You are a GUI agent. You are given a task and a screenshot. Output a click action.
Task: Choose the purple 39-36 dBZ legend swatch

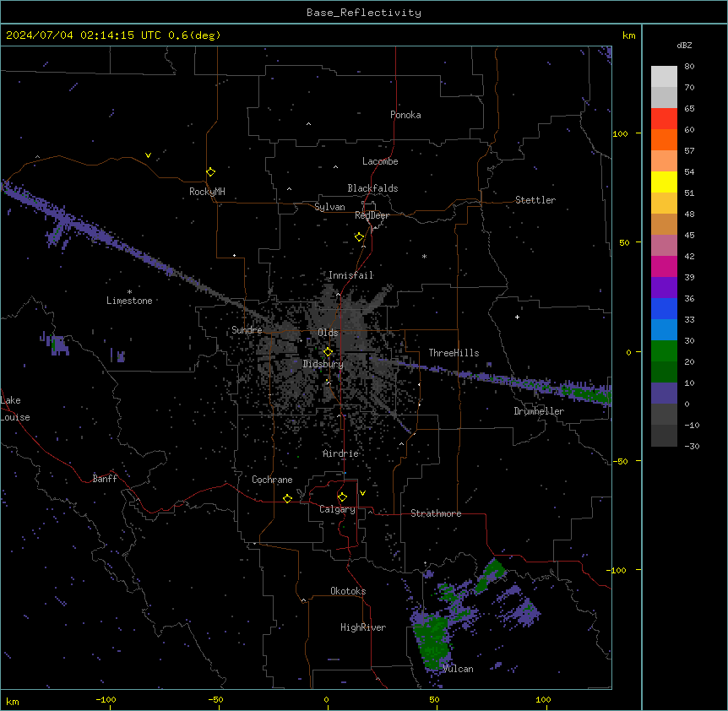tap(664, 288)
